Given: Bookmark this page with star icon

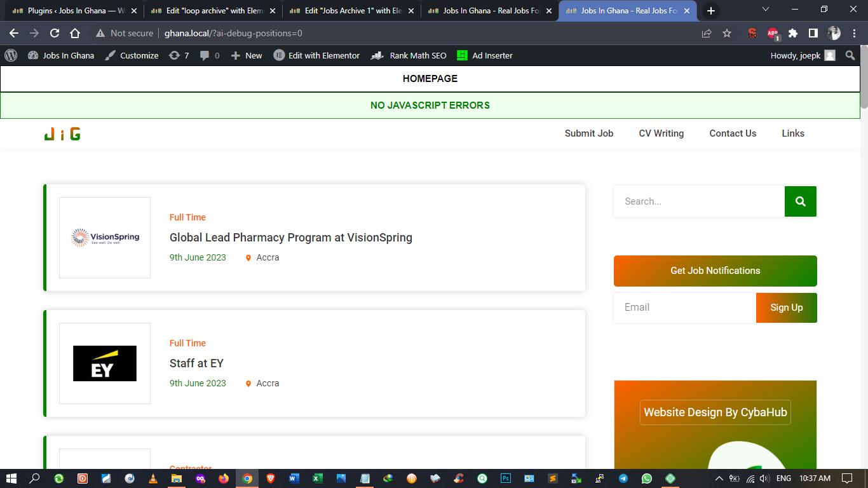Looking at the screenshot, I should [x=727, y=33].
